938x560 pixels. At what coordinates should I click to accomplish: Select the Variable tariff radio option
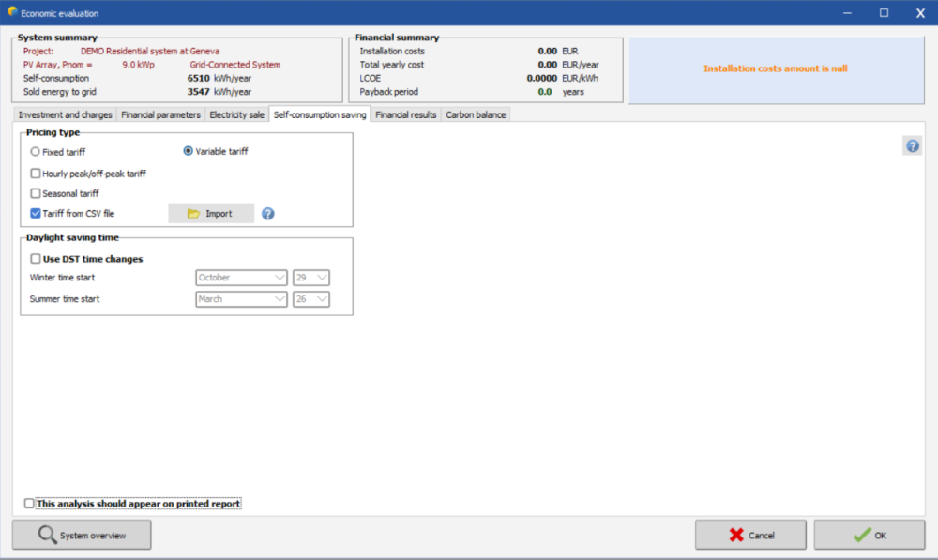(189, 151)
